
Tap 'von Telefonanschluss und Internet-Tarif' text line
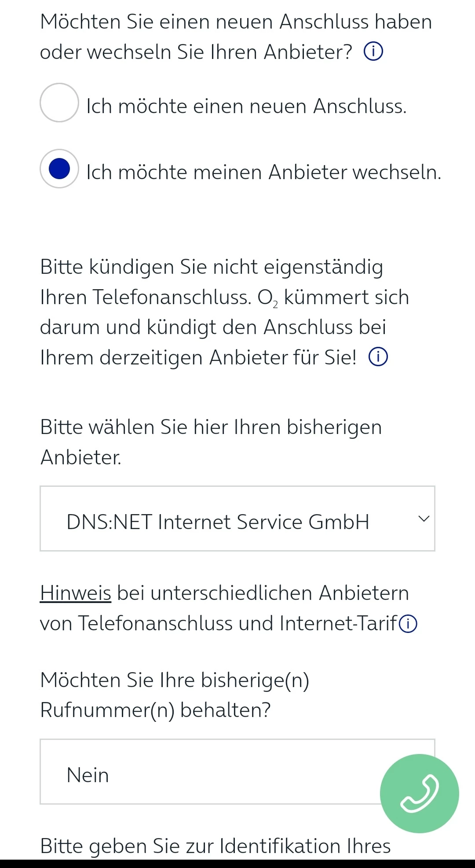click(218, 623)
